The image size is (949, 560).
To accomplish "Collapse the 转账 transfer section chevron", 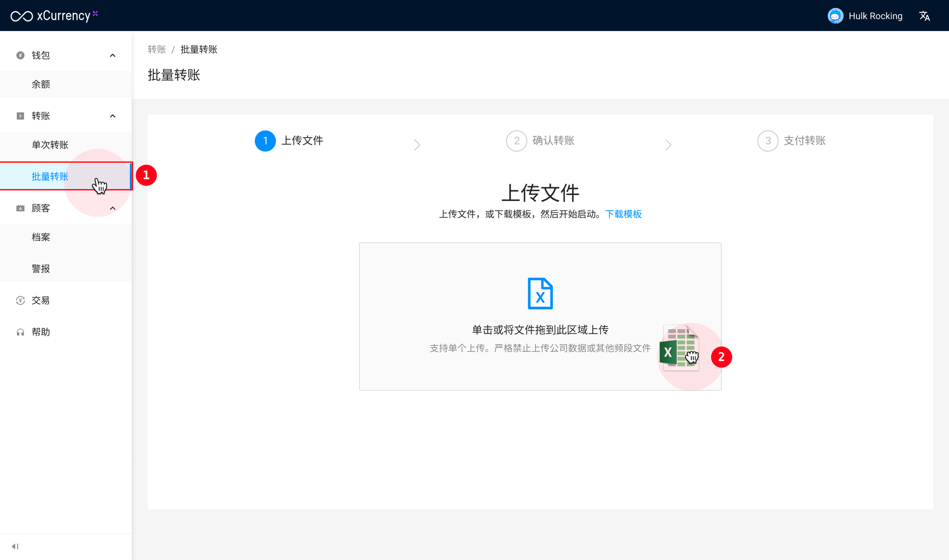I will 113,116.
